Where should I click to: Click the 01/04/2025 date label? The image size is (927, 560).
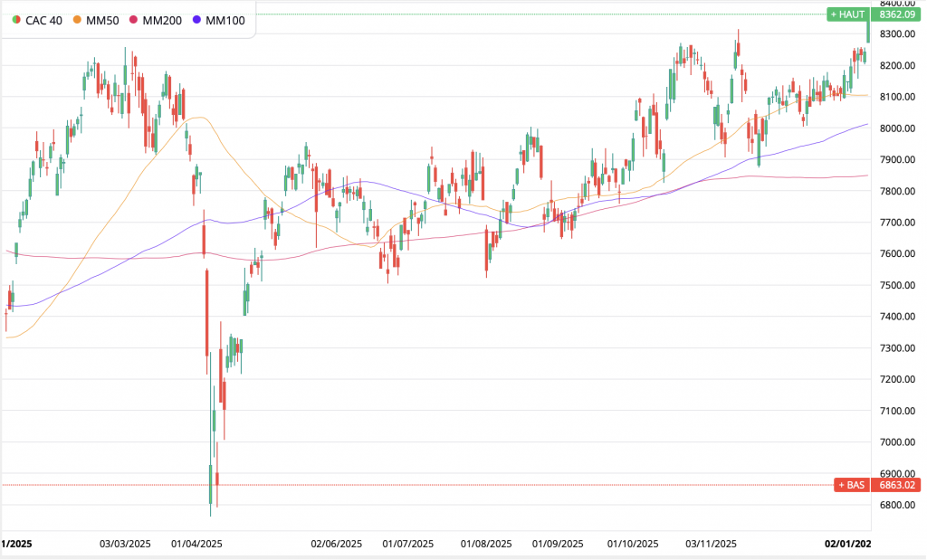(196, 545)
